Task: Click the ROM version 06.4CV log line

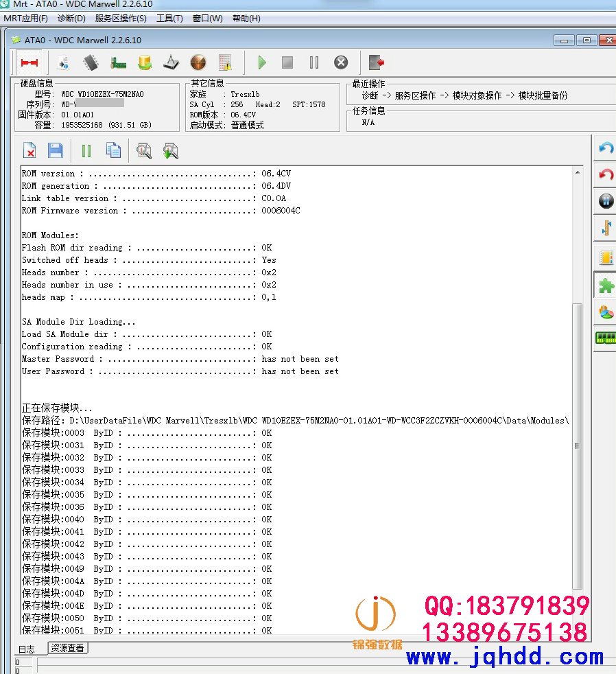Action: click(156, 174)
